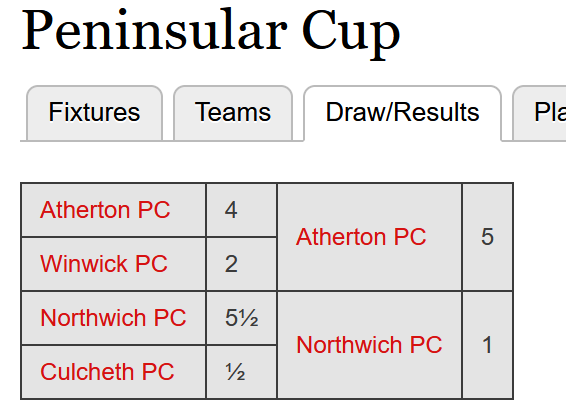Open Atherton PC link in final column
Viewport: 566px width, 403px height.
point(361,237)
